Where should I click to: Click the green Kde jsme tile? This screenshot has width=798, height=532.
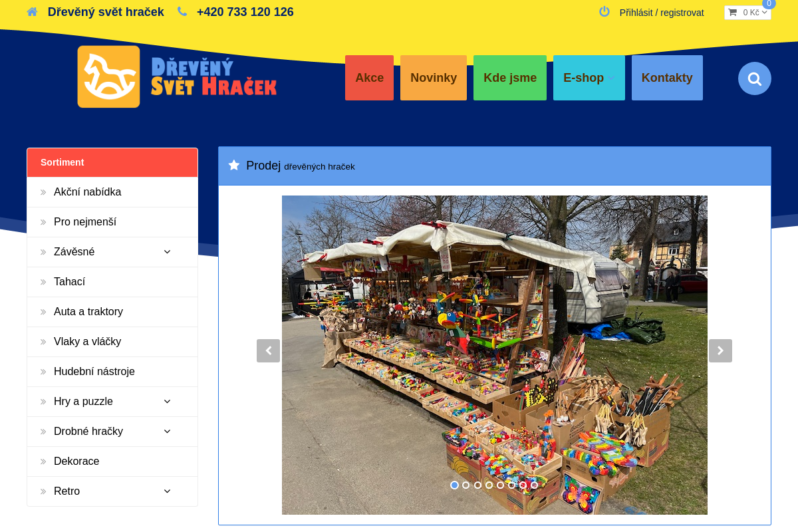509,78
